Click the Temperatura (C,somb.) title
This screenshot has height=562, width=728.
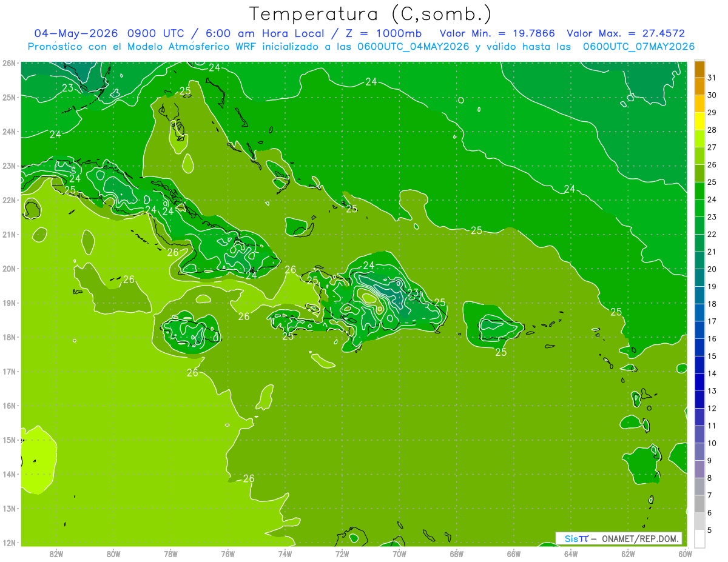pyautogui.click(x=370, y=13)
